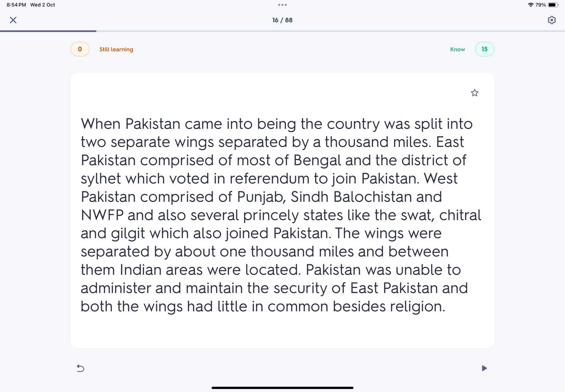The width and height of the screenshot is (565, 392).
Task: Flip the flashcard about Pakistan's wings
Action: click(282, 210)
